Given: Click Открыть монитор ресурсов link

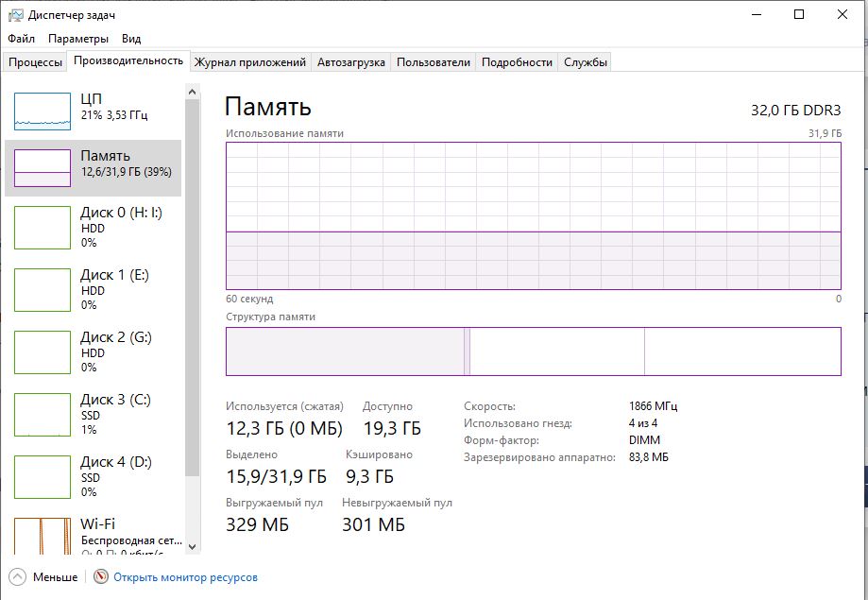Looking at the screenshot, I should (185, 577).
